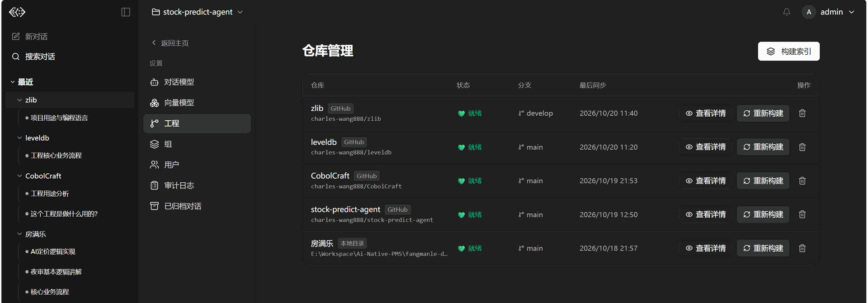The image size is (868, 303).
Task: Delete the leveldb repository
Action: point(802,147)
